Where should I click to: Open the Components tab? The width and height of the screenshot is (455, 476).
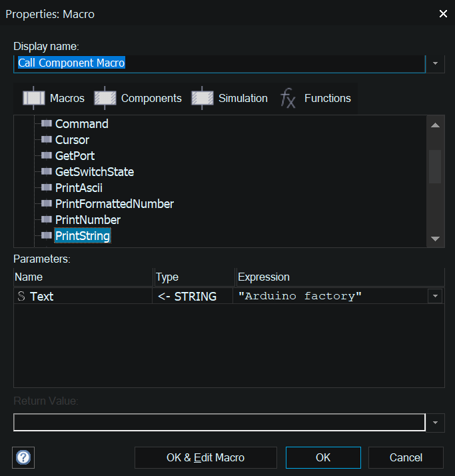point(138,98)
